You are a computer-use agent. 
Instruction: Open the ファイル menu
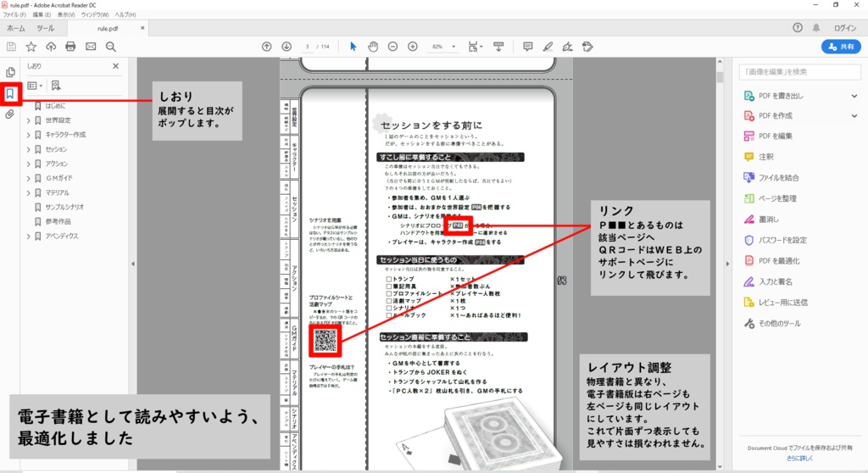(x=14, y=14)
